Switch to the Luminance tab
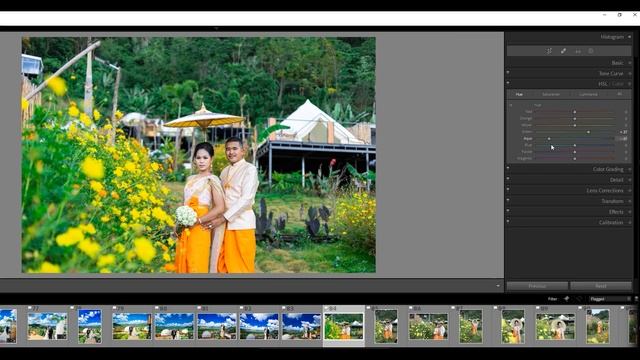The height and width of the screenshot is (360, 640). (x=588, y=94)
